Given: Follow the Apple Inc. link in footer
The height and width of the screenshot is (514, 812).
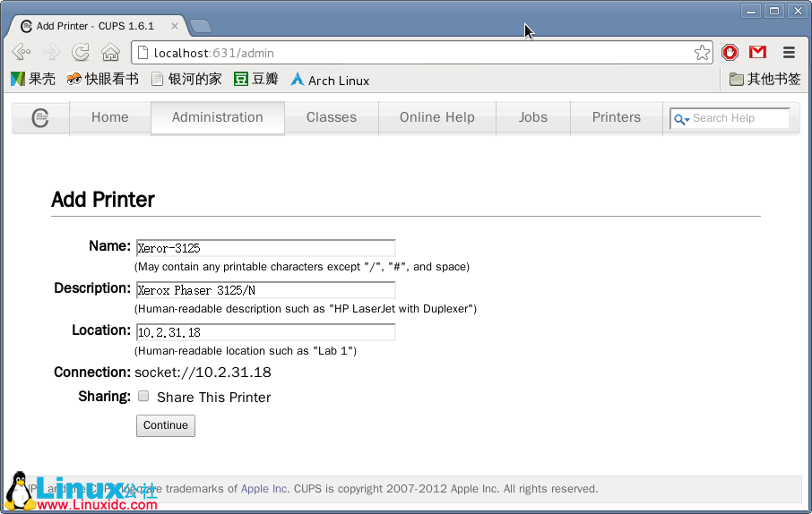Looking at the screenshot, I should click(263, 489).
